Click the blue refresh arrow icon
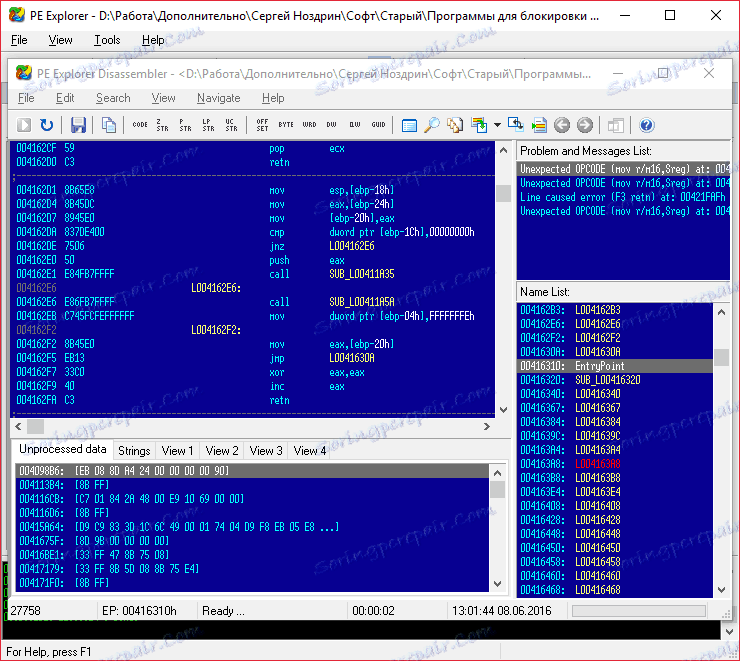This screenshot has width=740, height=661. [46, 125]
